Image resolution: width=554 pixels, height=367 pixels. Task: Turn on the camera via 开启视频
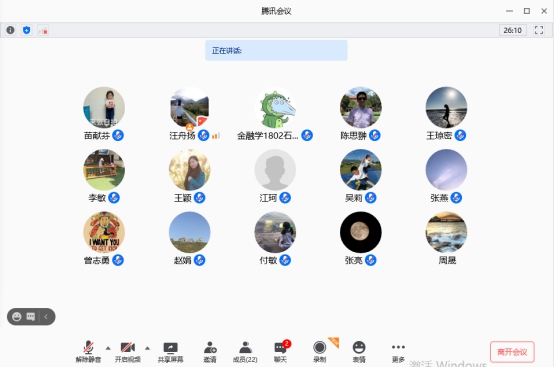tap(128, 352)
